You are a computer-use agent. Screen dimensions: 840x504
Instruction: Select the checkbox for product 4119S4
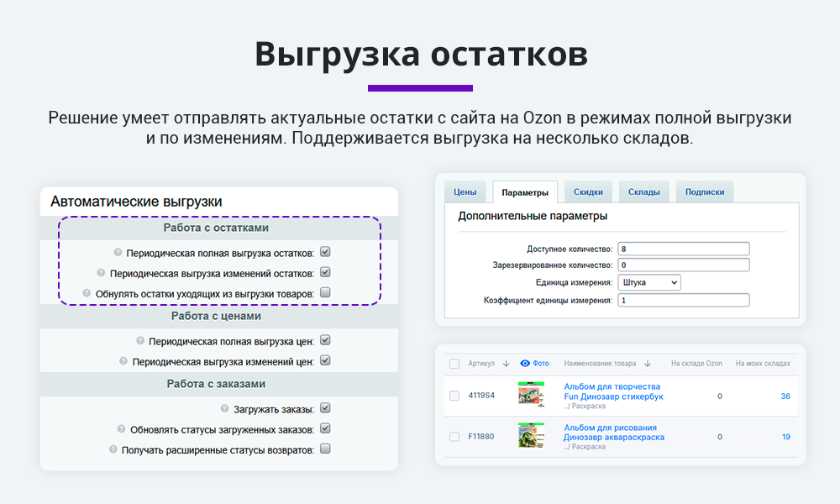454,395
